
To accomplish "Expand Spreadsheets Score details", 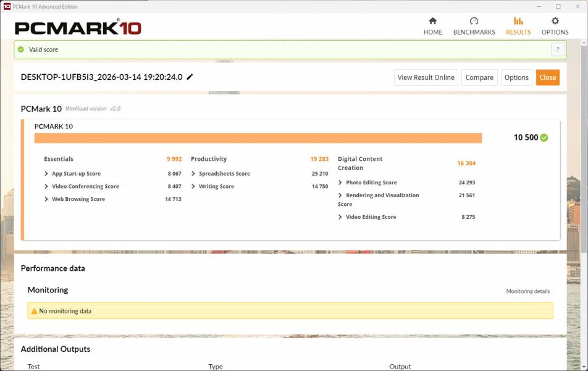I will [x=193, y=174].
